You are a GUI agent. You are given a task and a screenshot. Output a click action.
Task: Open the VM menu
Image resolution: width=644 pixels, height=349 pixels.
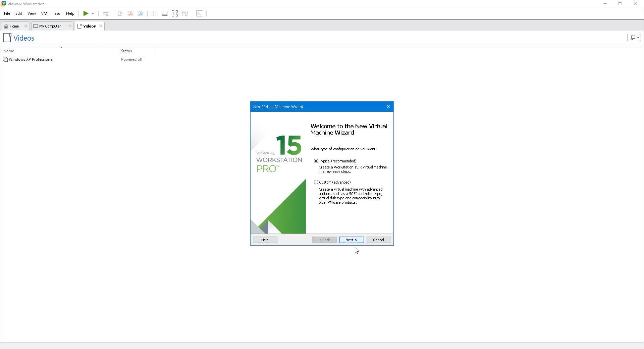coord(44,13)
